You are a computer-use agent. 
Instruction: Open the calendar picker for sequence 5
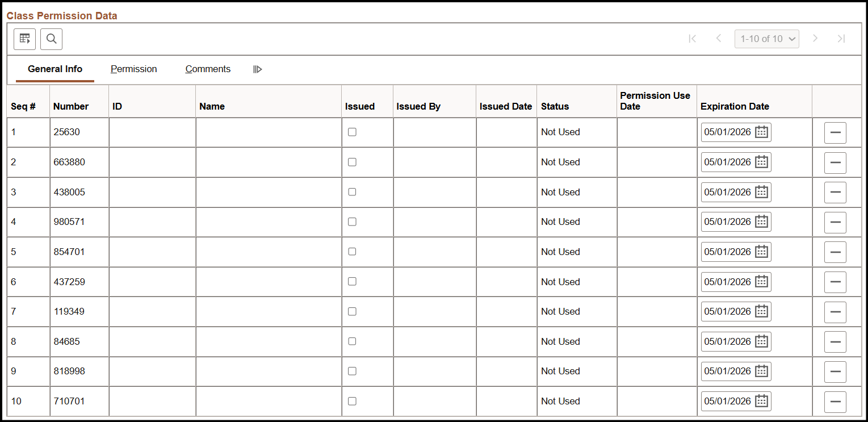click(761, 252)
